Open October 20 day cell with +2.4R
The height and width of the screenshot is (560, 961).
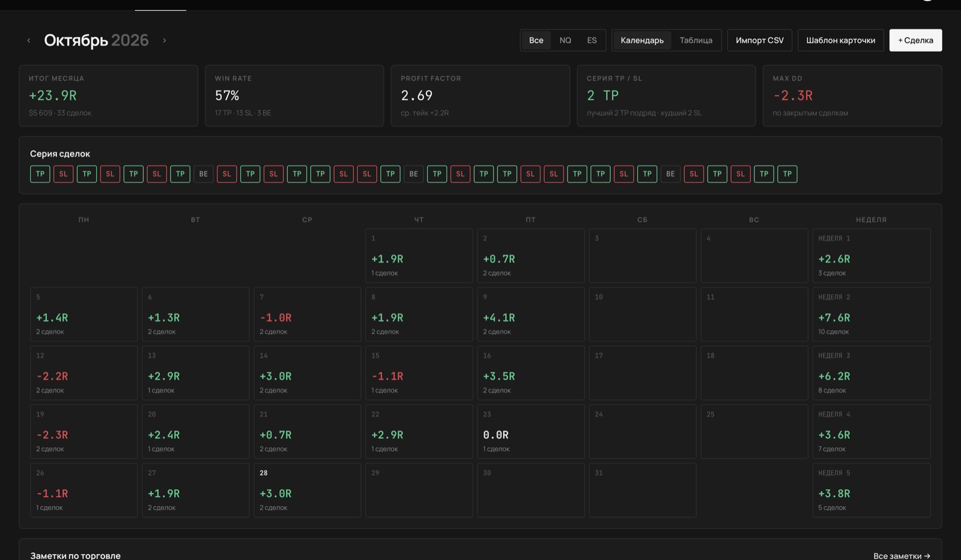[196, 432]
